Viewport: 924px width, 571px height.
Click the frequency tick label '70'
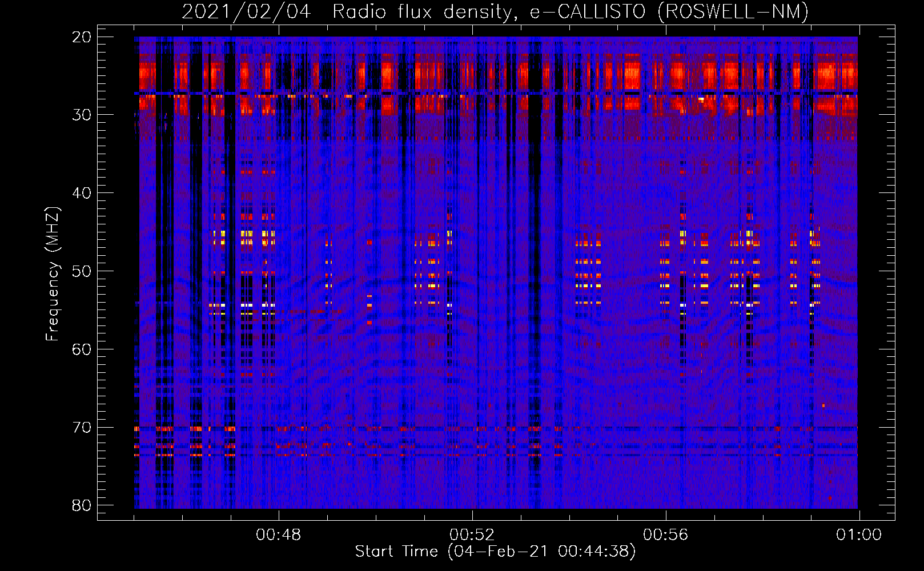pyautogui.click(x=82, y=428)
